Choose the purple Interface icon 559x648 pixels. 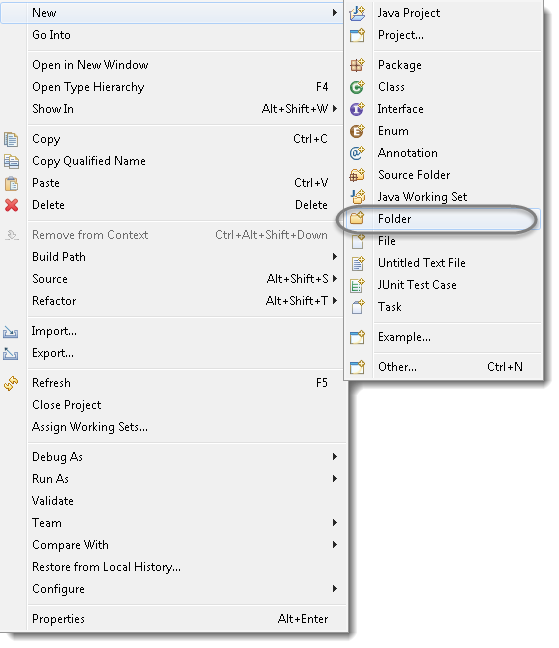[x=357, y=109]
